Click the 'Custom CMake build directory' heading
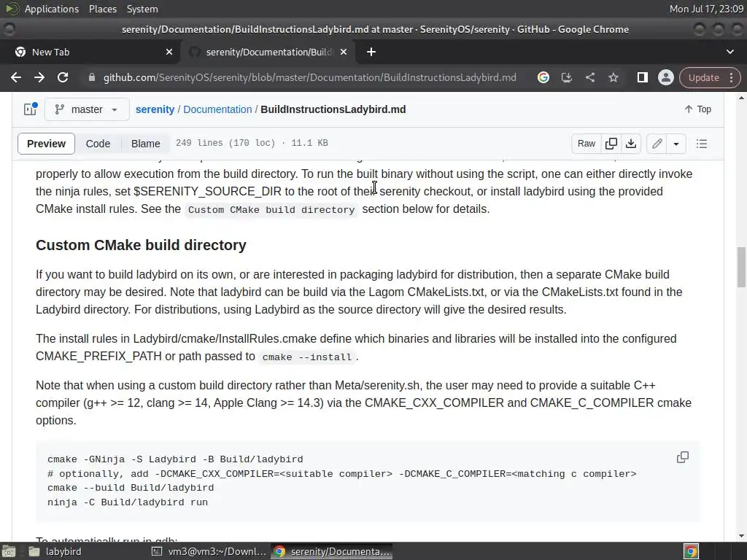The image size is (747, 560). (141, 245)
